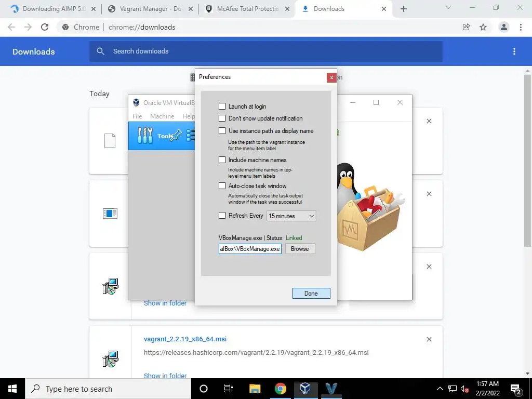Click the Type here to search box
This screenshot has width=532, height=399.
pyautogui.click(x=108, y=389)
